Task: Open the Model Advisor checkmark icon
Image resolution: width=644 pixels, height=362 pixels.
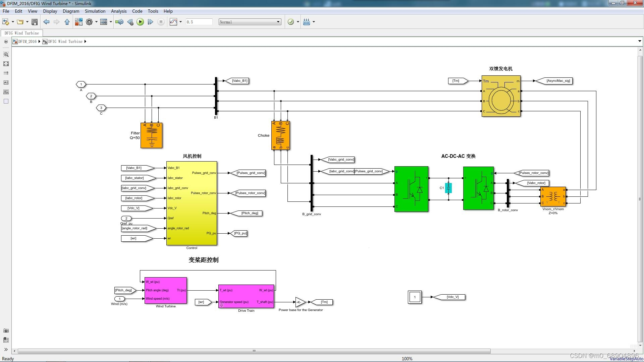Action: (x=291, y=22)
